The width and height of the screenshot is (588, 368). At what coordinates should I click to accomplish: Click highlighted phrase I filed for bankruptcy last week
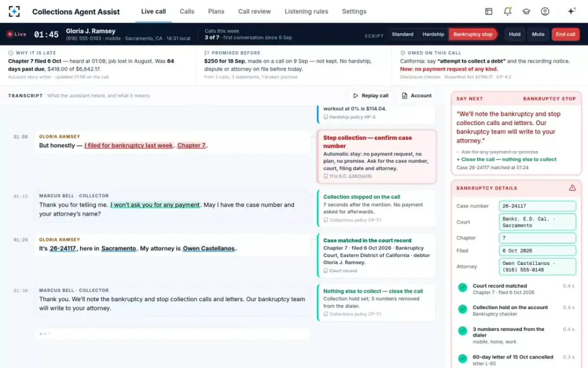129,146
